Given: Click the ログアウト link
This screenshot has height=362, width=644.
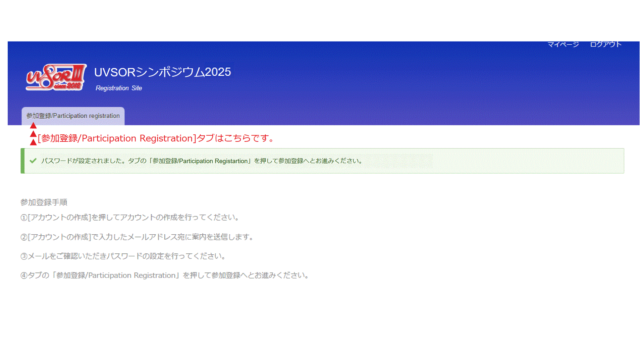Looking at the screenshot, I should (606, 44).
